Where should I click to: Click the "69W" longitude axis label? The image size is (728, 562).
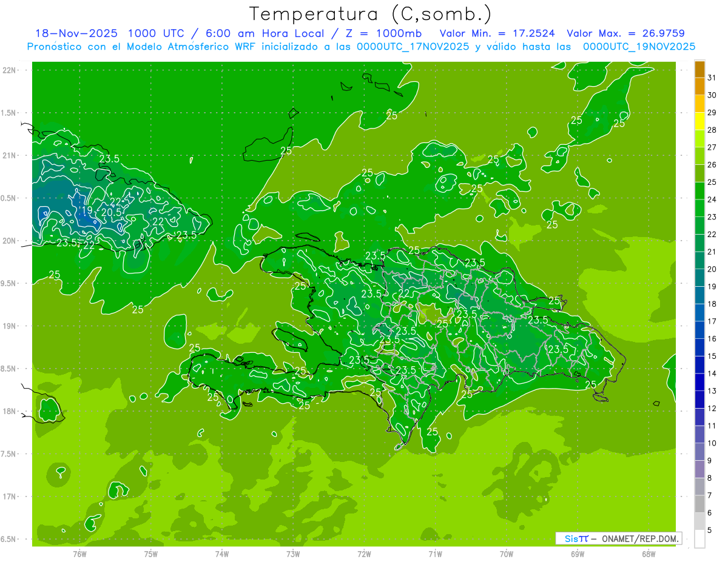coord(578,554)
